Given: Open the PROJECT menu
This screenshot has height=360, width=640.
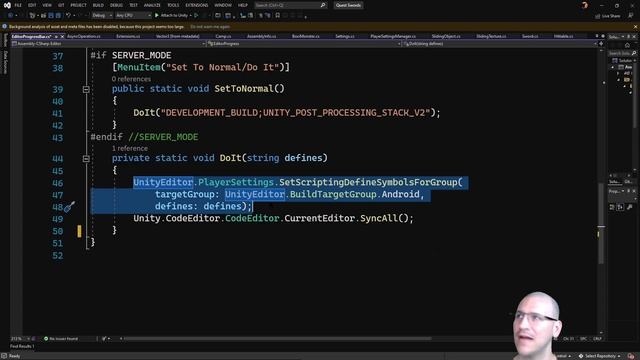Looking at the screenshot, I should coord(78,5).
